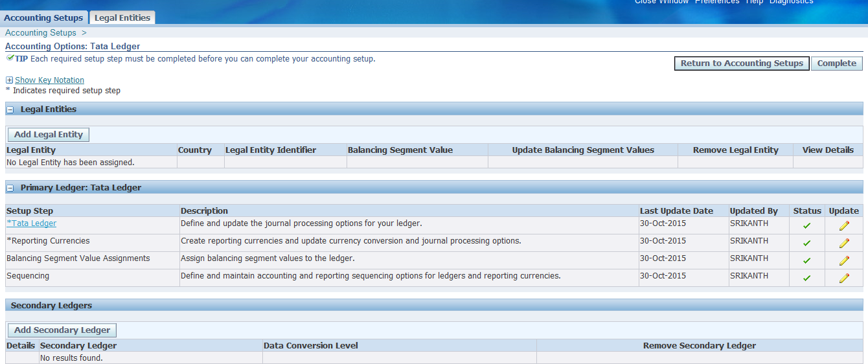
Task: Click green status checkmark in Reporting Currencies row
Action: point(806,244)
